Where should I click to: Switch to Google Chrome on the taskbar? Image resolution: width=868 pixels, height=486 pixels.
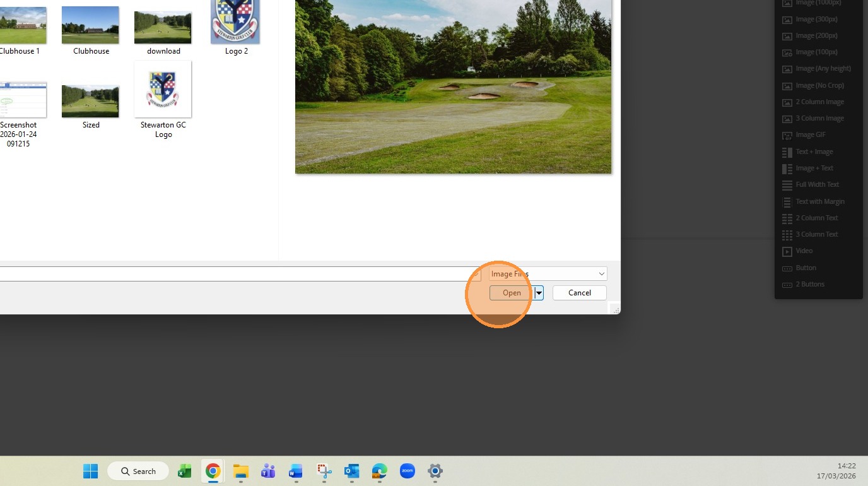pos(213,471)
